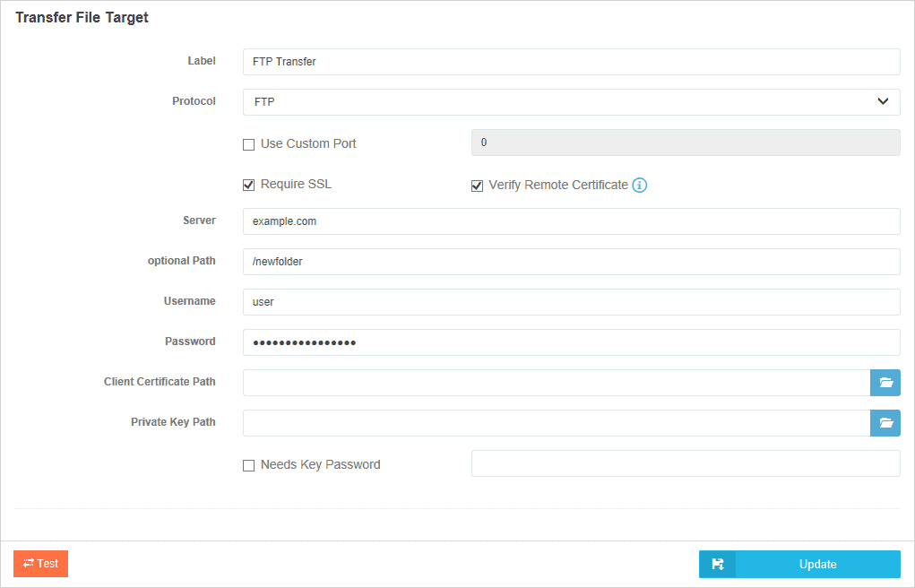Click the optional Path field showing /newfolder
This screenshot has height=588, width=915.
point(571,261)
